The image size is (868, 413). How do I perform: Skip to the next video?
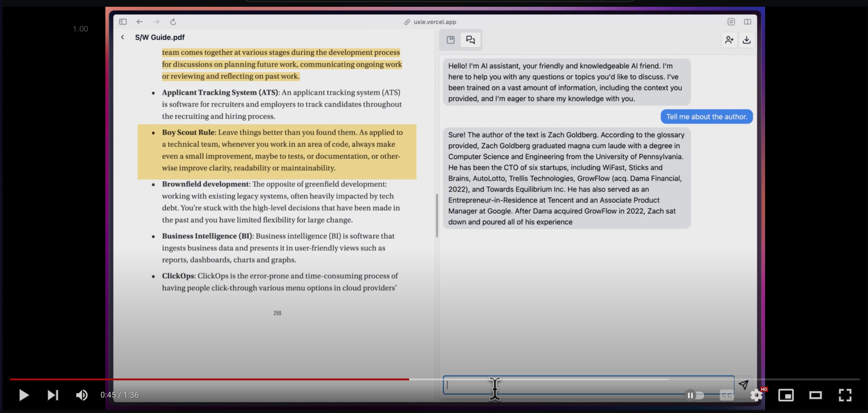pyautogui.click(x=53, y=395)
